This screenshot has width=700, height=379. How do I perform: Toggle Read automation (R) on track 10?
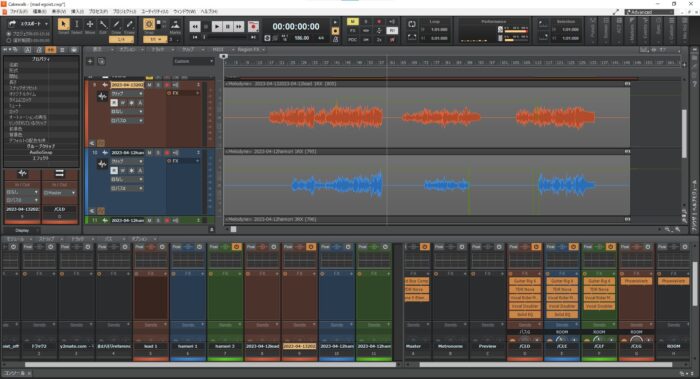[114, 171]
